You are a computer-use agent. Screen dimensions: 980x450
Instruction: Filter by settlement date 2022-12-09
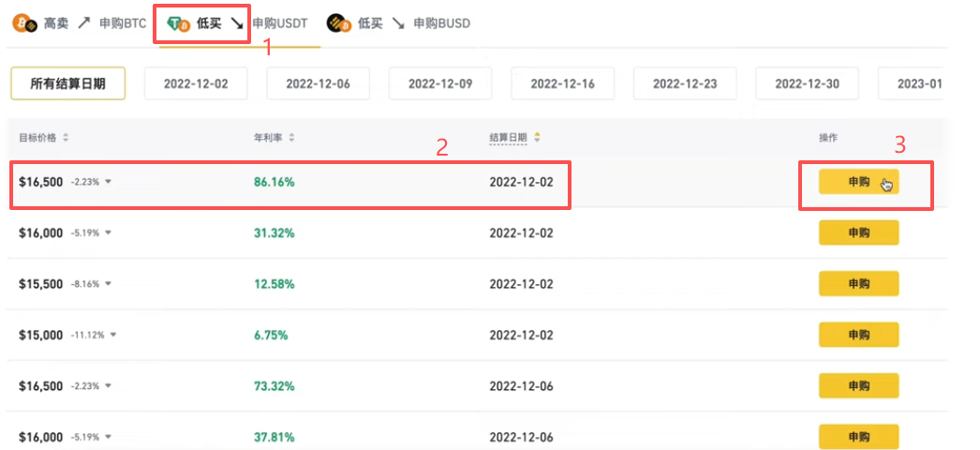[440, 83]
